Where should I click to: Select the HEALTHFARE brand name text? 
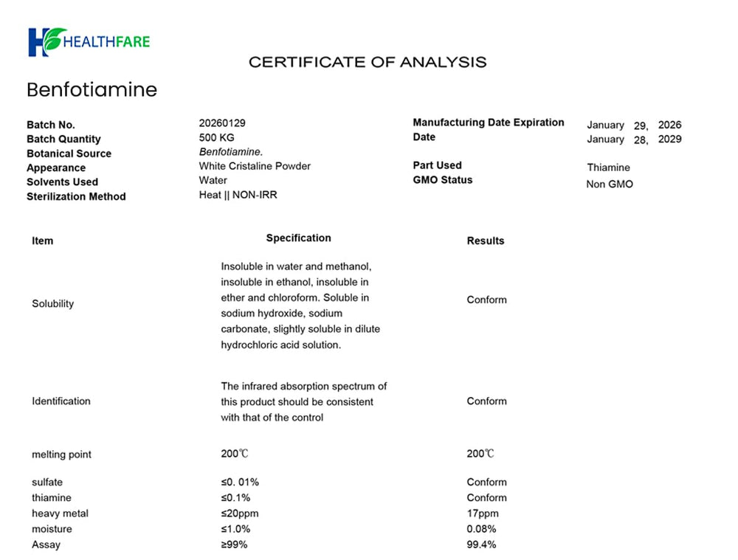[106, 42]
